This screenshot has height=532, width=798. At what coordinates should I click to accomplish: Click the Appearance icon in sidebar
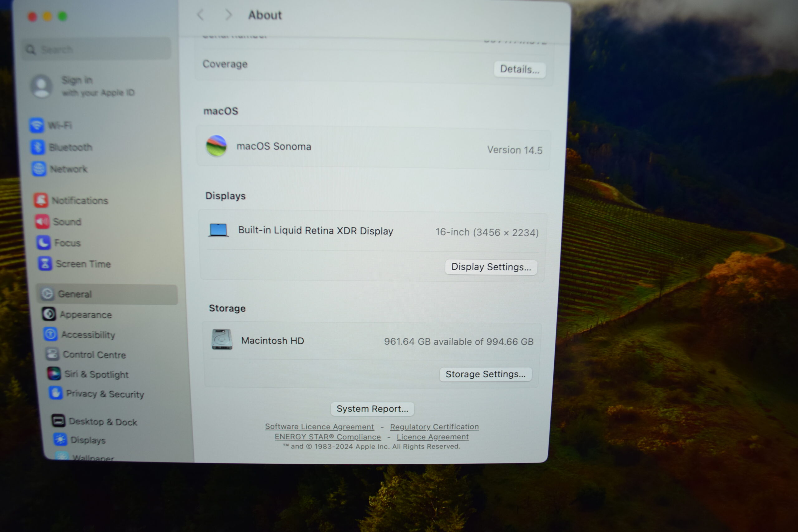click(x=49, y=314)
